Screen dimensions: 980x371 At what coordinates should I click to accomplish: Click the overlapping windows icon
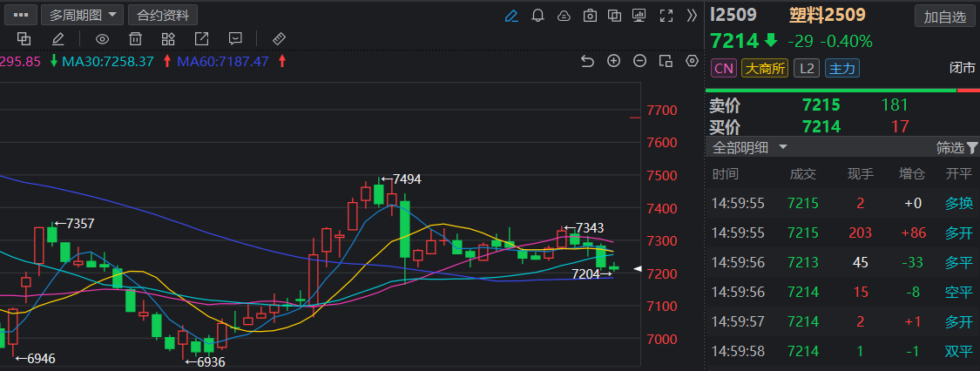coord(615,16)
